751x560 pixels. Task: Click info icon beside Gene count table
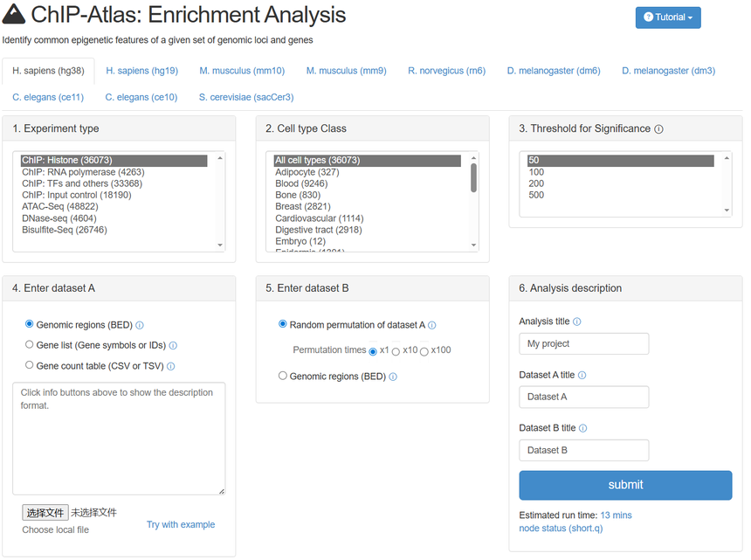[170, 367]
